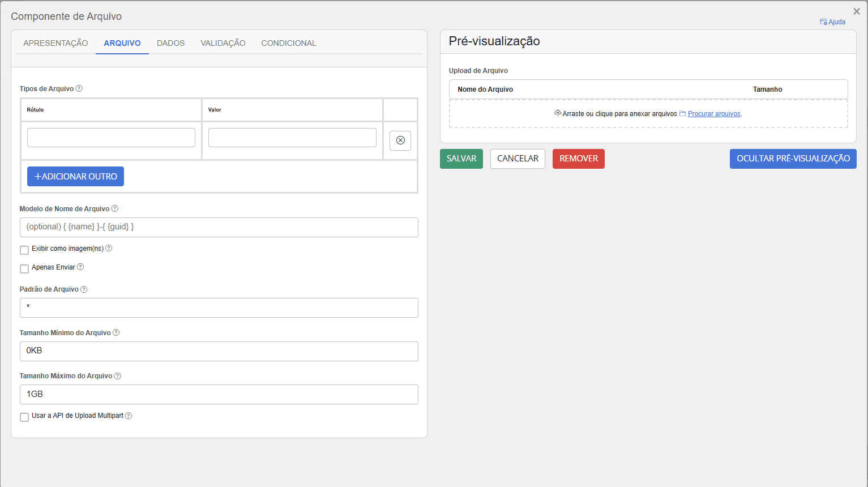This screenshot has width=868, height=487.
Task: Click the Cancelar button
Action: (518, 159)
